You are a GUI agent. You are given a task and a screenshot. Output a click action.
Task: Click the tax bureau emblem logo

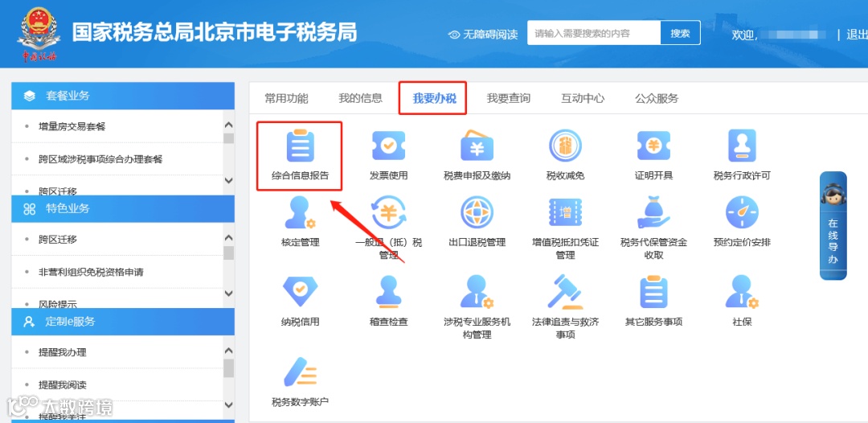coord(39,34)
